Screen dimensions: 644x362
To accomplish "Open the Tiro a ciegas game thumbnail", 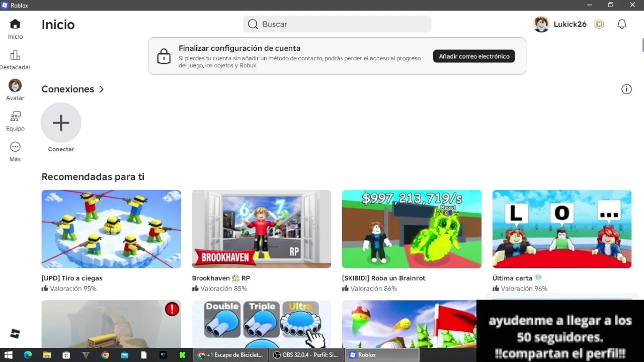I will (x=111, y=229).
